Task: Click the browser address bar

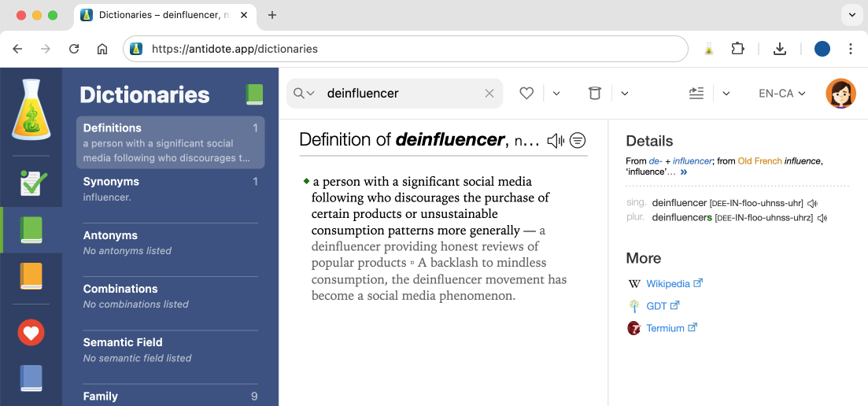Action: click(409, 49)
